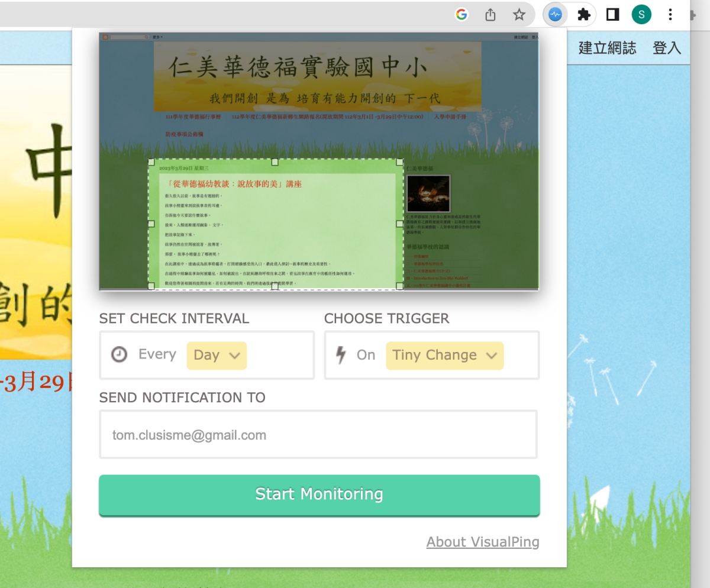Click the clock icon beside Every

point(120,354)
